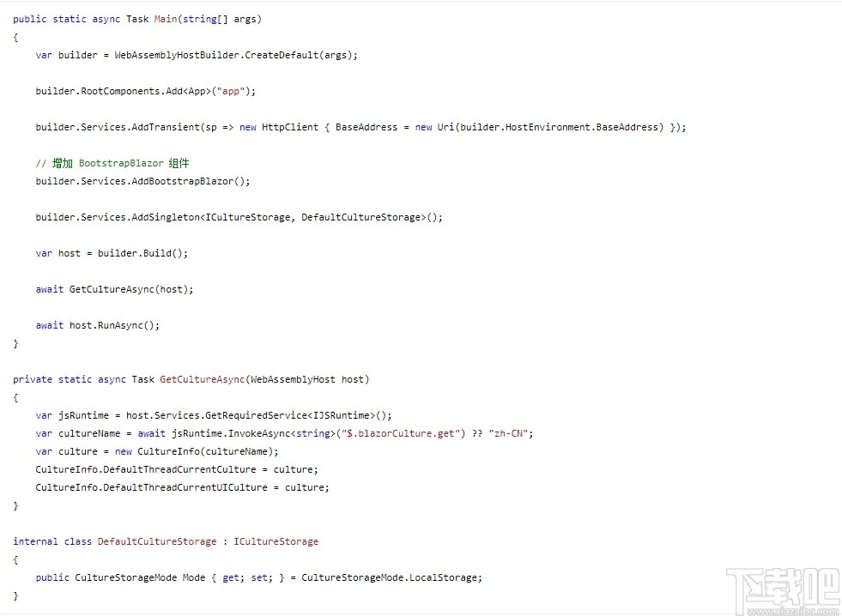Click builder.HostEnvironment.BaseAddress expression

559,127
